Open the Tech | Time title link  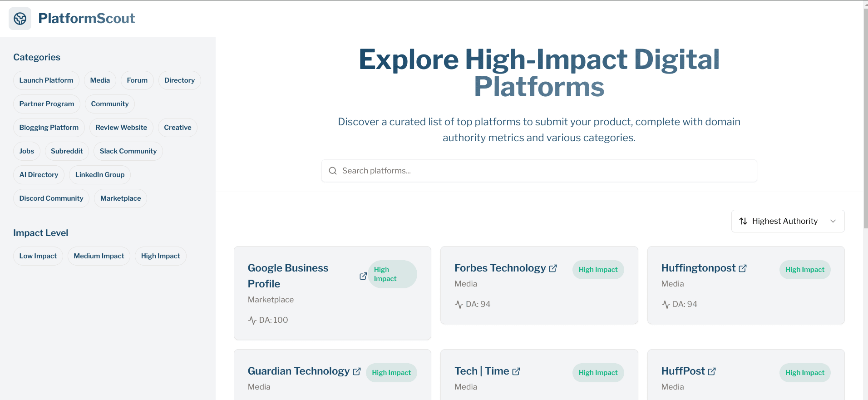pyautogui.click(x=482, y=371)
